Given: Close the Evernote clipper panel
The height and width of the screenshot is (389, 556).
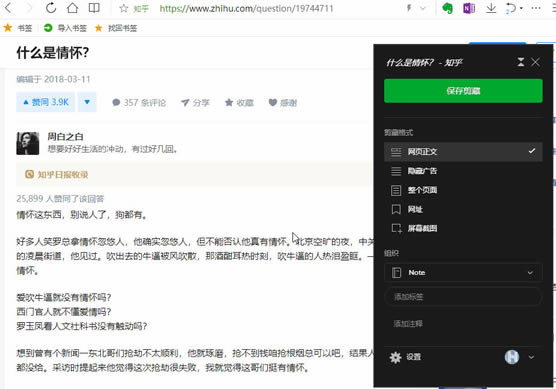Looking at the screenshot, I should (535, 62).
